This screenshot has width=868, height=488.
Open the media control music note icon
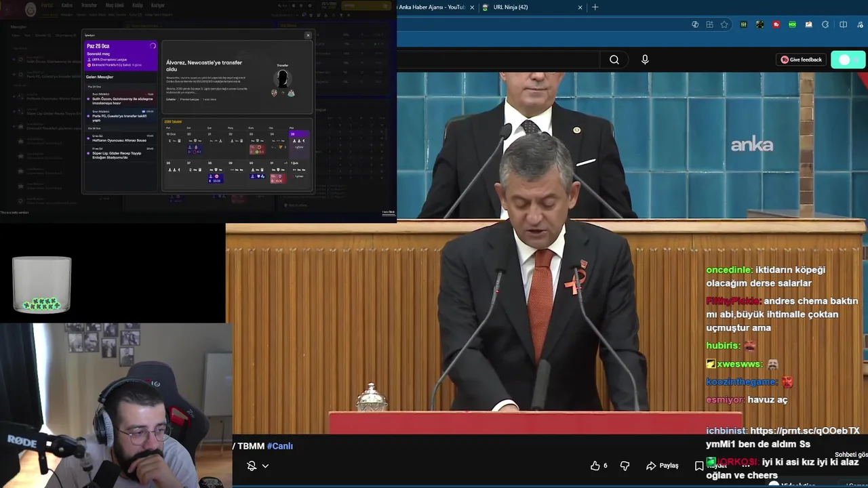[859, 24]
